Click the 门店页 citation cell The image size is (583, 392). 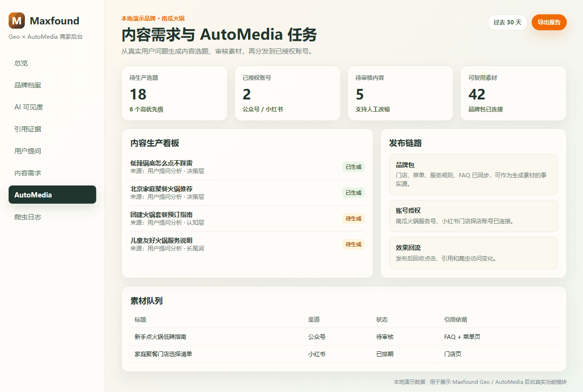tap(453, 354)
